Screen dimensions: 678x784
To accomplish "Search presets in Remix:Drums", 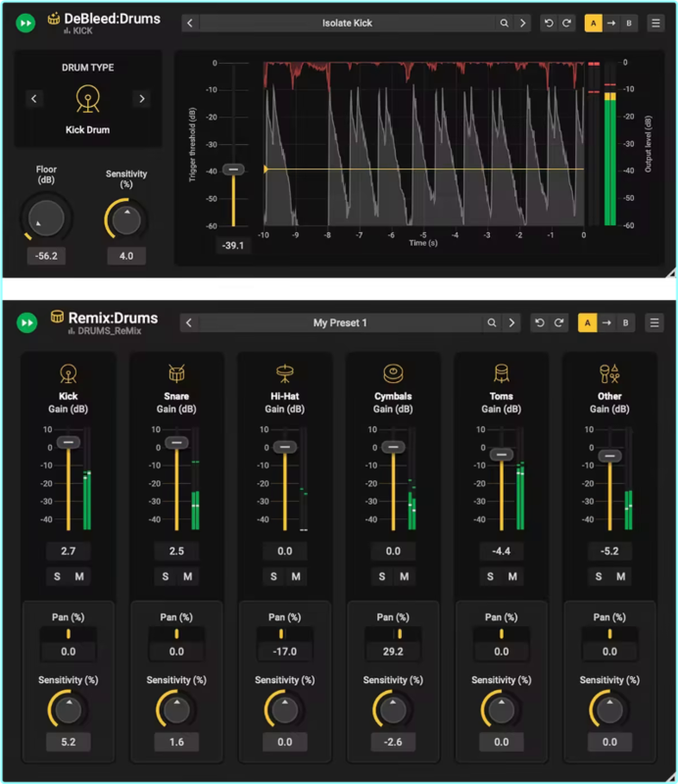I will [x=492, y=323].
